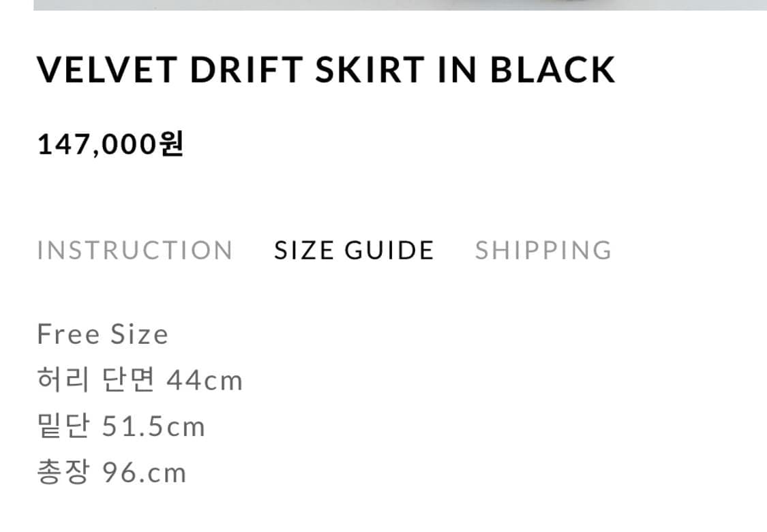
Task: Select the VELVET DRIFT SKIRT IN BLACK title
Action: click(326, 68)
